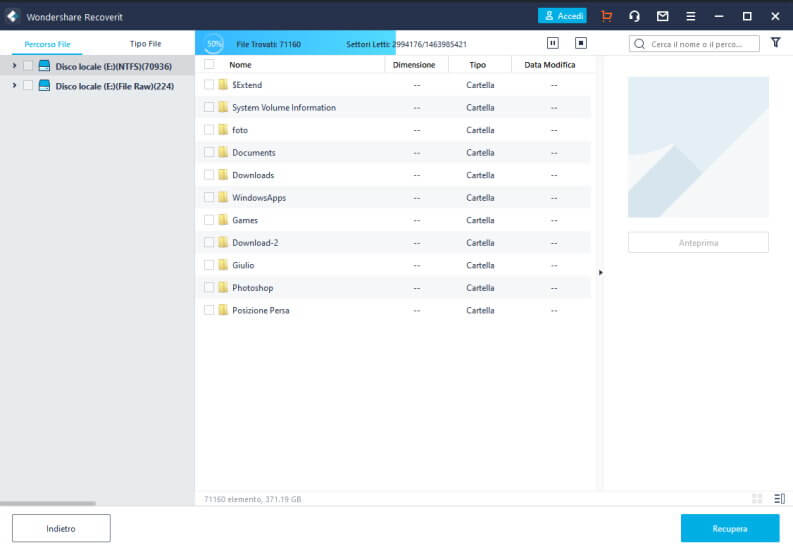
Task: Check the Disco locale NTFS checkbox
Action: (28, 66)
